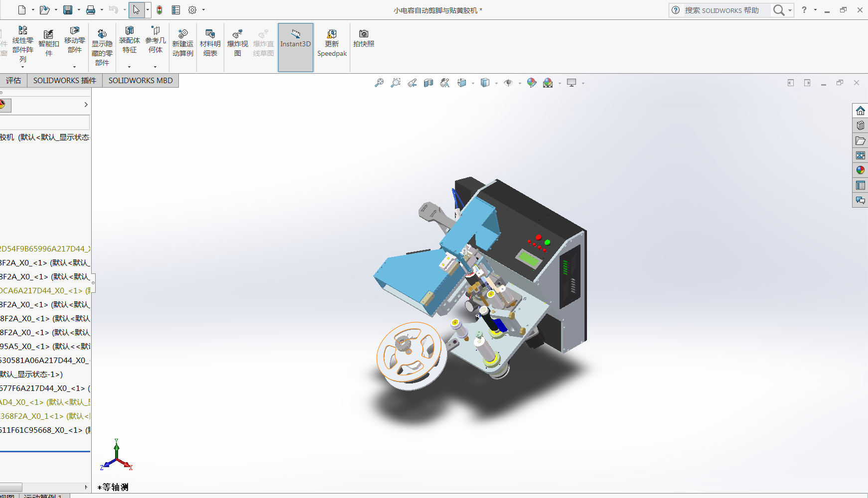Screen dimensions: 868x498
Task: Open File Explorer folder icon in task pane
Action: (x=861, y=140)
